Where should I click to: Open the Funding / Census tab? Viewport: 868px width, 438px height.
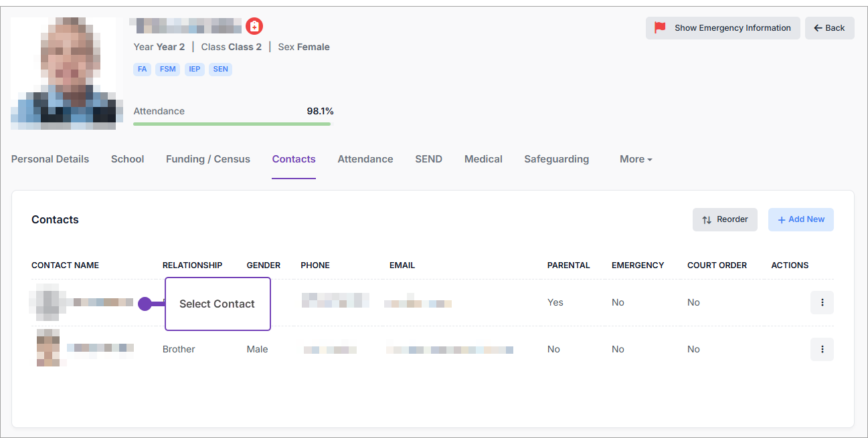207,159
